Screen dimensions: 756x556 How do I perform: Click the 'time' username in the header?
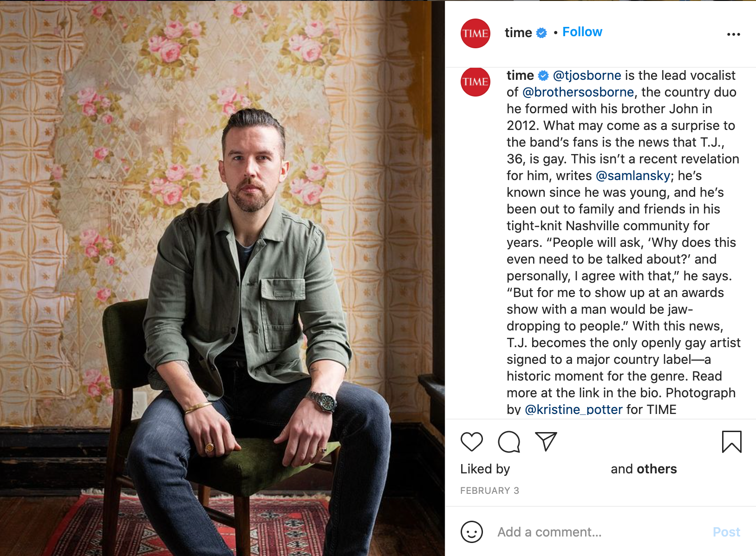[x=518, y=32]
